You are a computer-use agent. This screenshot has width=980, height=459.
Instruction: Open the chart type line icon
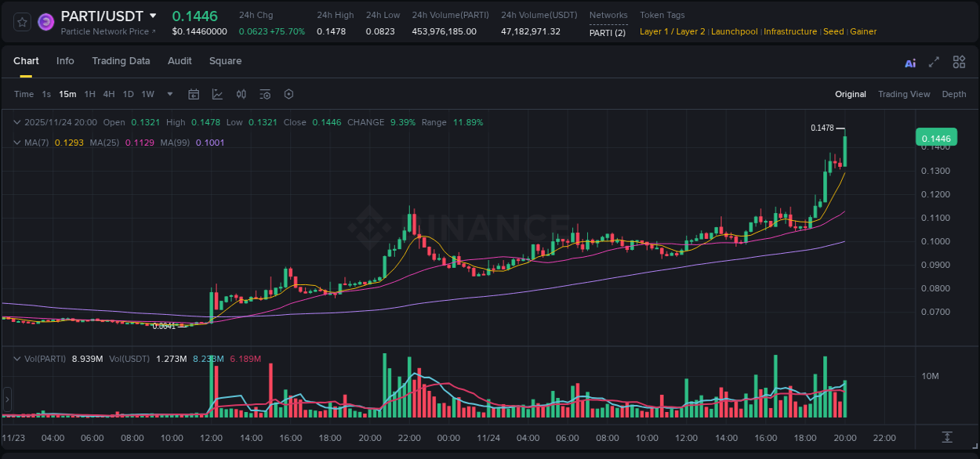pyautogui.click(x=217, y=94)
